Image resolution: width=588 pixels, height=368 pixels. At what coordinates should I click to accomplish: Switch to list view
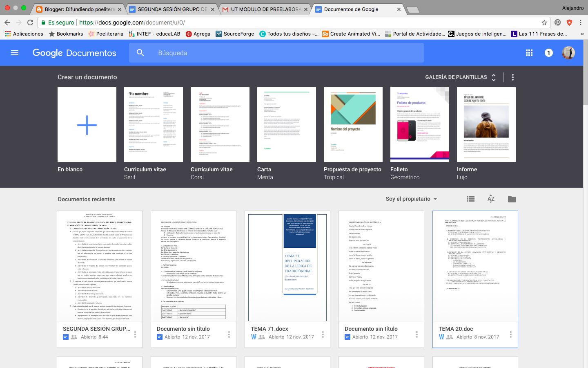point(471,199)
